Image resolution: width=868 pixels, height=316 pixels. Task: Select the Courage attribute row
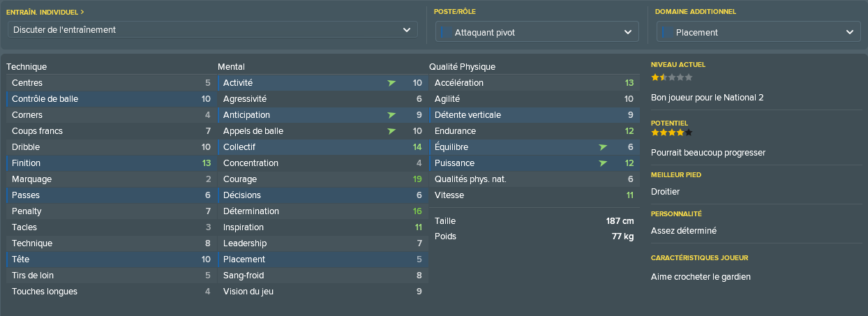(321, 179)
